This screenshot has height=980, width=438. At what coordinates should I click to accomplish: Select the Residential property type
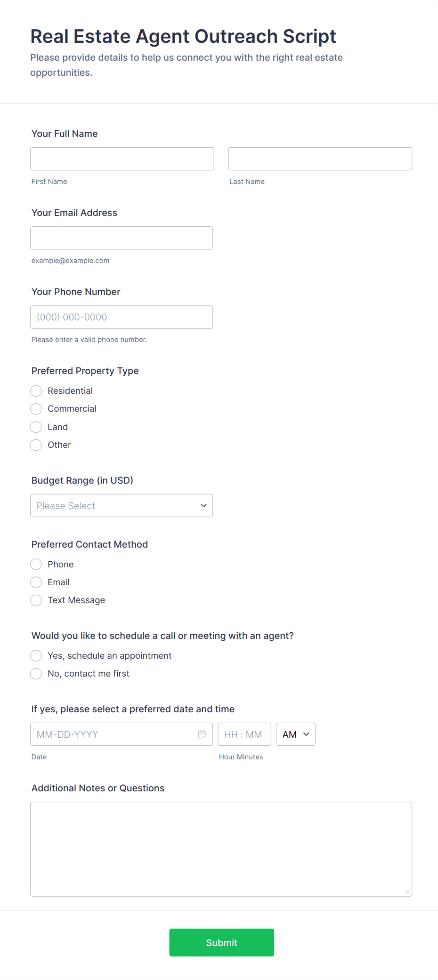36,390
